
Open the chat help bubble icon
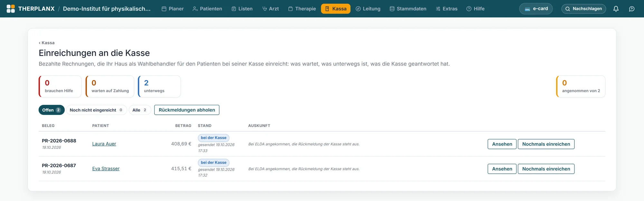click(x=632, y=9)
